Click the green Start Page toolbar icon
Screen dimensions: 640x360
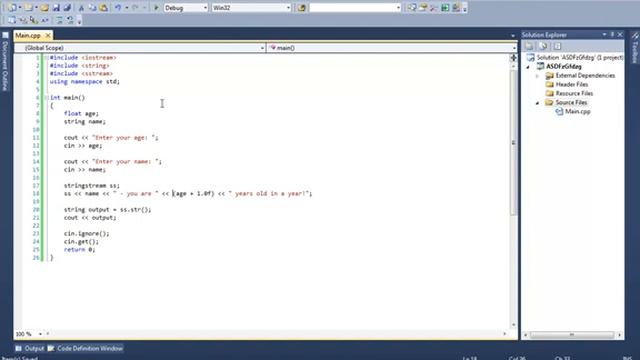point(445,7)
